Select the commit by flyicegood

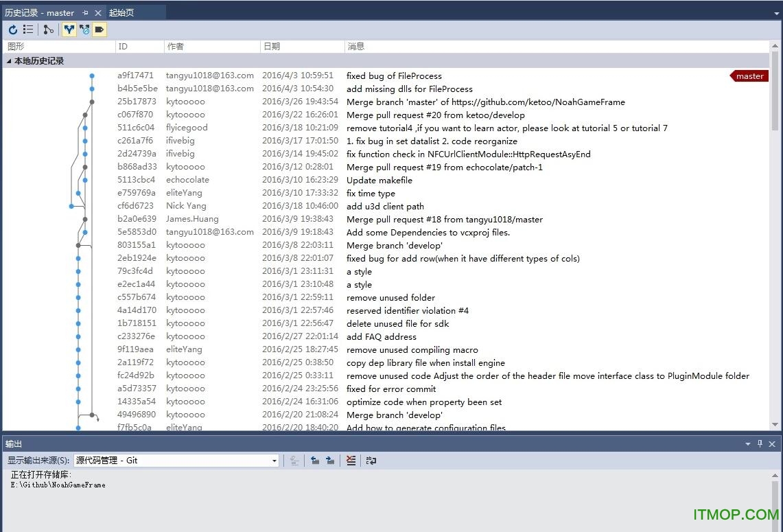[x=386, y=128]
